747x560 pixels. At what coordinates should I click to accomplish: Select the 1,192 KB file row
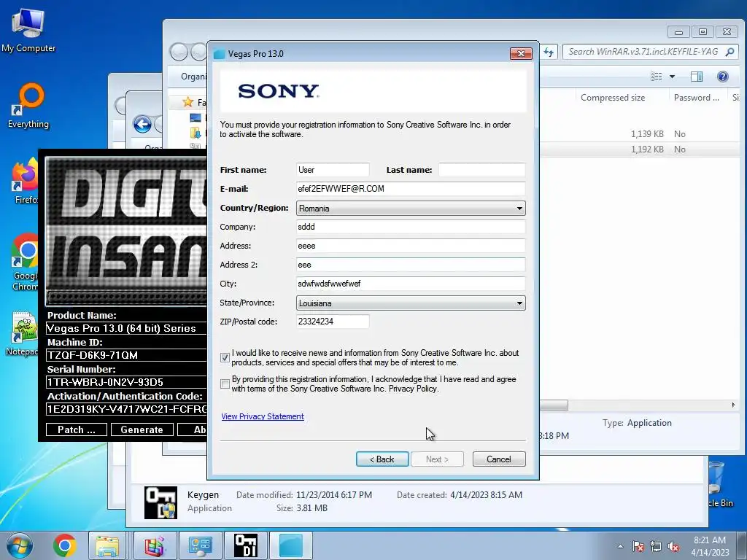(640, 149)
